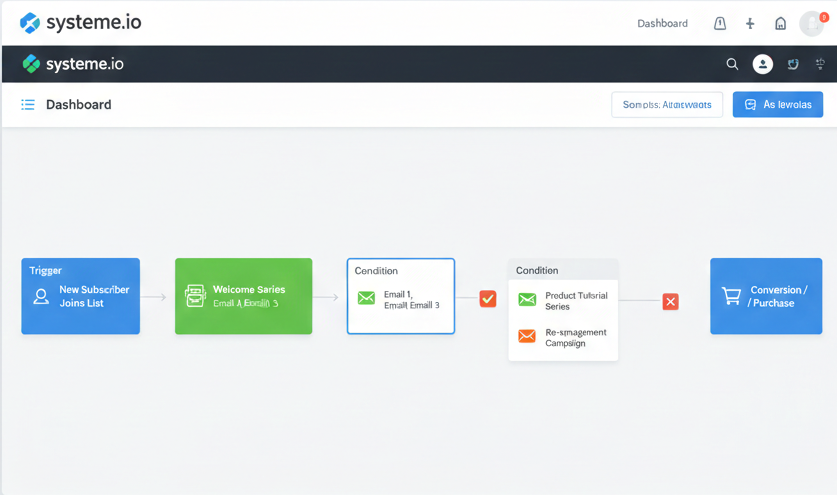Select the green Welcome Series block
The width and height of the screenshot is (837, 495).
(x=243, y=296)
